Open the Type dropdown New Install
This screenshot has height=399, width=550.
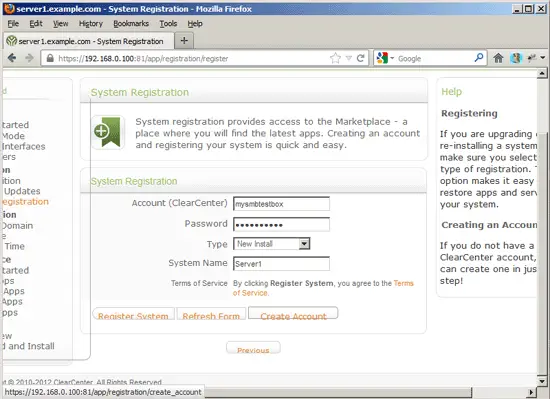coord(271,244)
